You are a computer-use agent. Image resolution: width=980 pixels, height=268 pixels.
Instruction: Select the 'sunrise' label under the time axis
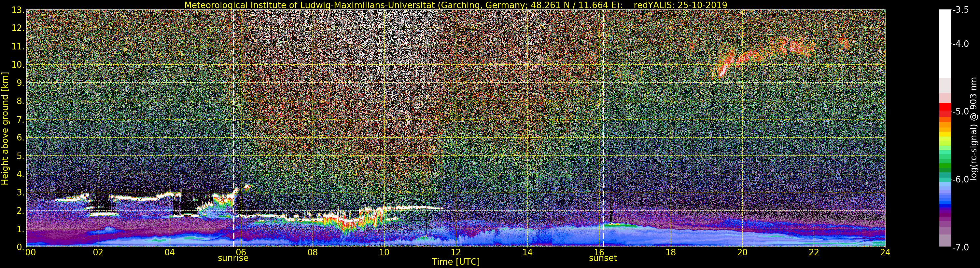click(233, 258)
